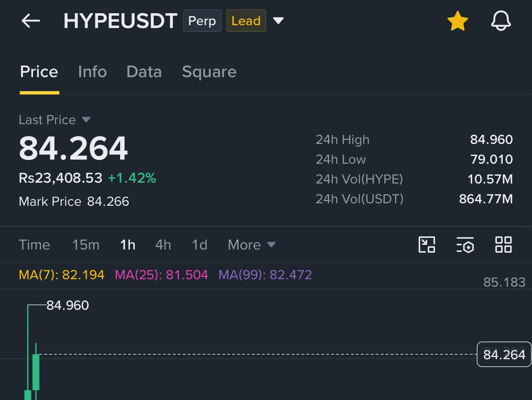
Task: Expand the HYPEUSDT pair selector arrow
Action: click(x=278, y=21)
